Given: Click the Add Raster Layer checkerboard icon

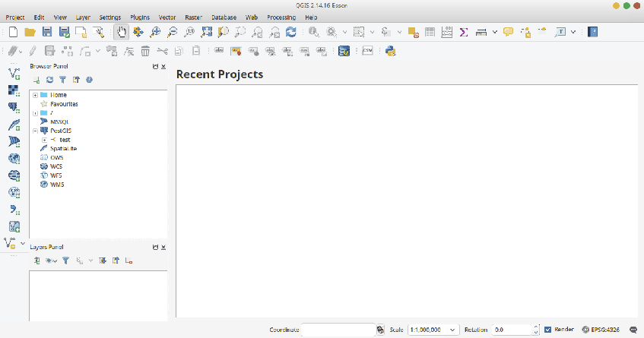Looking at the screenshot, I should [14, 90].
